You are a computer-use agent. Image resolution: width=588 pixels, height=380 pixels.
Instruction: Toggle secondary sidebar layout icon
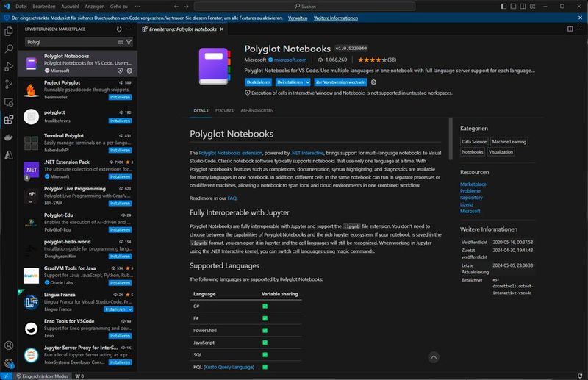click(523, 7)
